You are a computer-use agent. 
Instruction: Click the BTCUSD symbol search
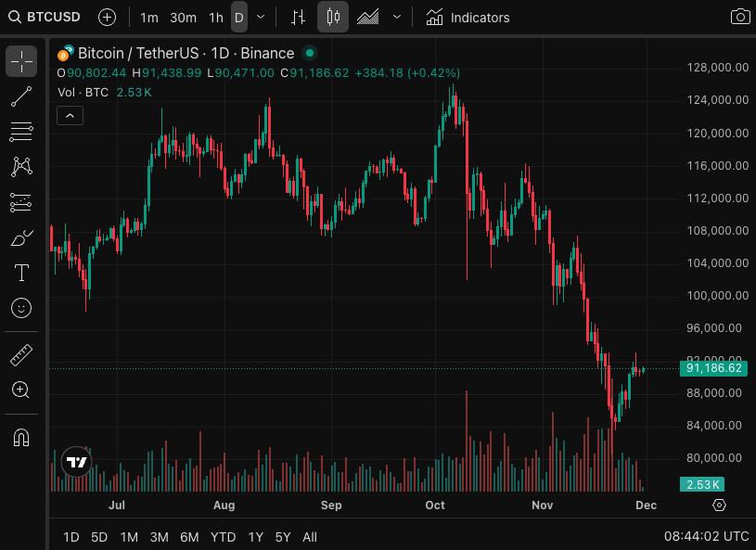tap(45, 18)
